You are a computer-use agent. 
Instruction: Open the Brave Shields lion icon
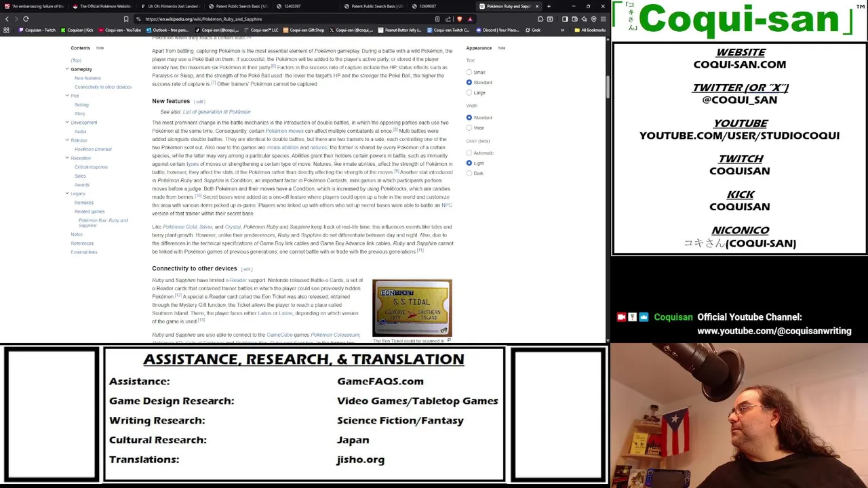click(x=460, y=19)
